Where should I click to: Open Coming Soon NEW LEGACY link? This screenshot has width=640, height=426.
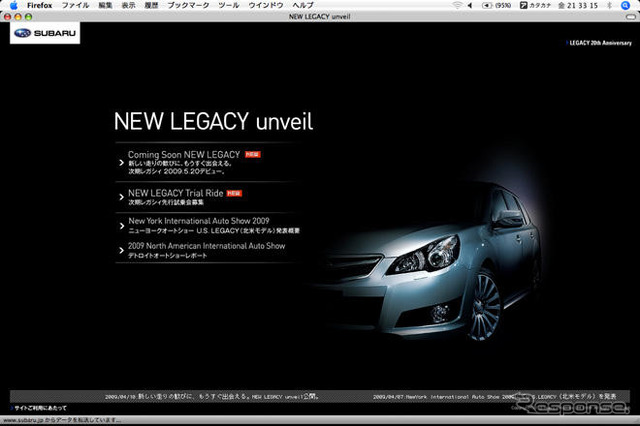(x=184, y=155)
